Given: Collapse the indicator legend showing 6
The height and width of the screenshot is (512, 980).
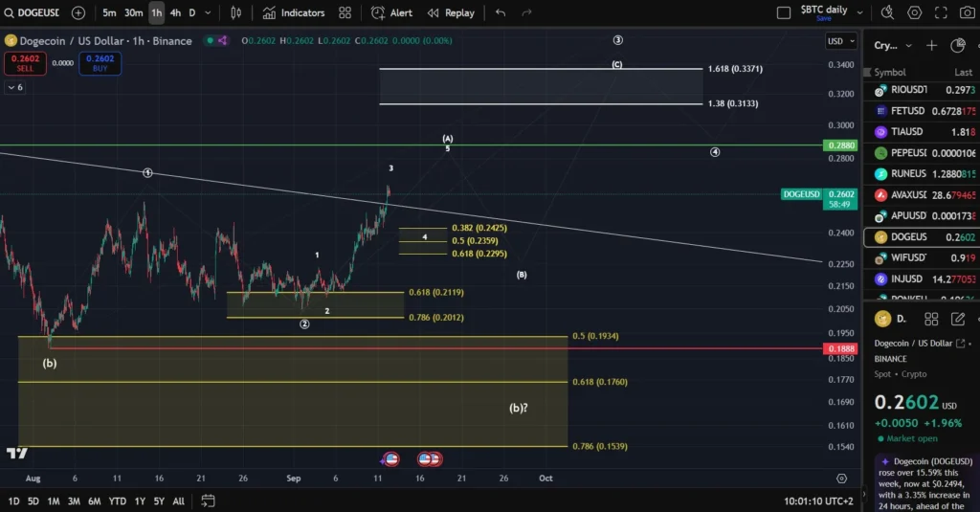Looking at the screenshot, I should 15,87.
